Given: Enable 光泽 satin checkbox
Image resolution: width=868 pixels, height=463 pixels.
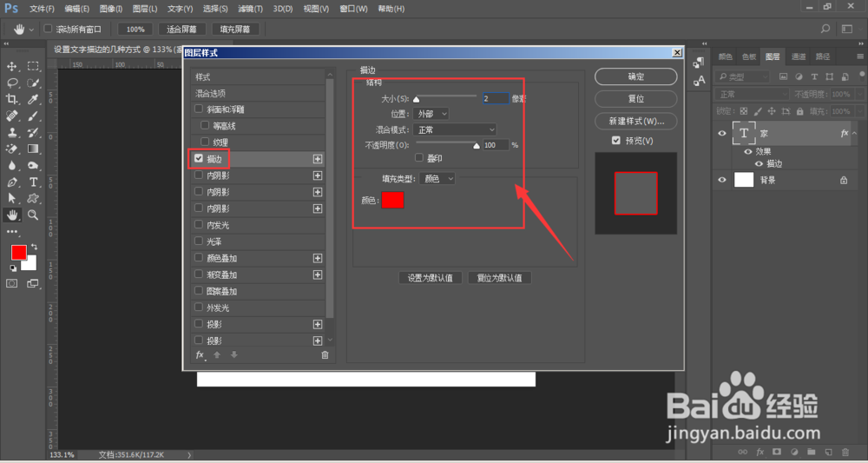Looking at the screenshot, I should (199, 241).
